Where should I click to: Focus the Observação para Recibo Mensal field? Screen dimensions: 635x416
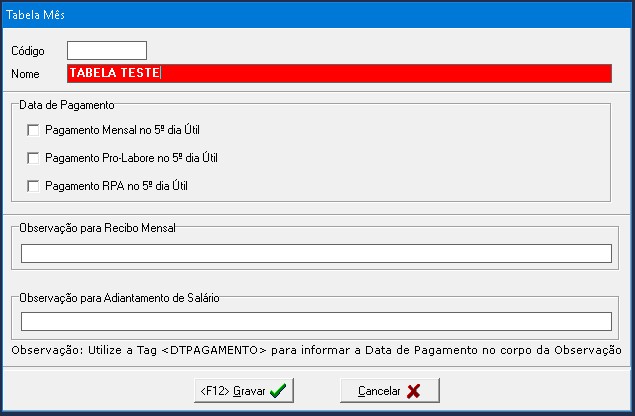pos(316,254)
